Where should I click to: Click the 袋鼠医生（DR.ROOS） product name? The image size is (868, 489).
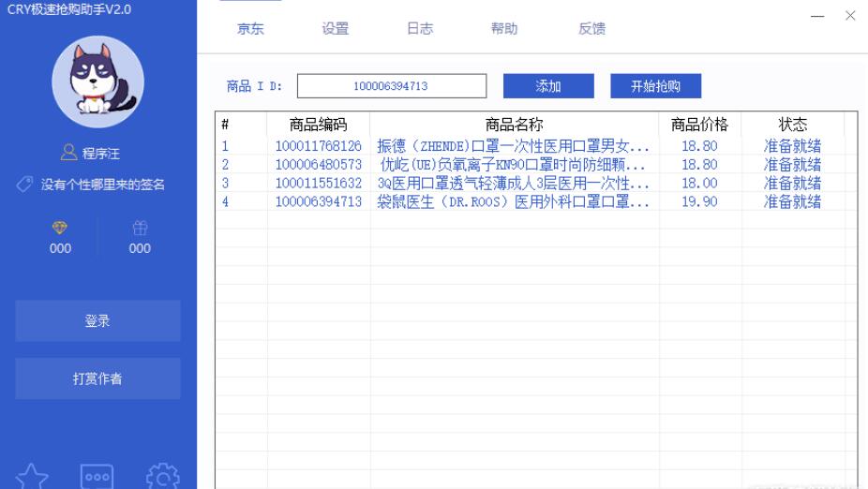pos(513,202)
